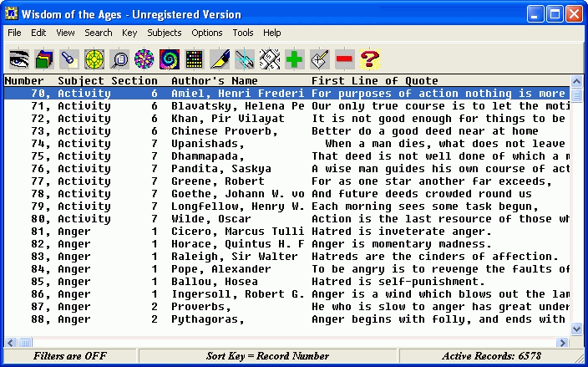
Task: Click the magnifying glass toolbar icon
Action: click(119, 59)
